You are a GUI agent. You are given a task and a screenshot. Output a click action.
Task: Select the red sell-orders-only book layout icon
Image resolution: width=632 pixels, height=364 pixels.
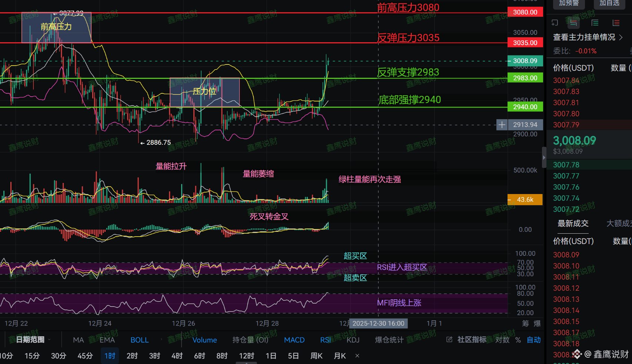[x=616, y=23]
